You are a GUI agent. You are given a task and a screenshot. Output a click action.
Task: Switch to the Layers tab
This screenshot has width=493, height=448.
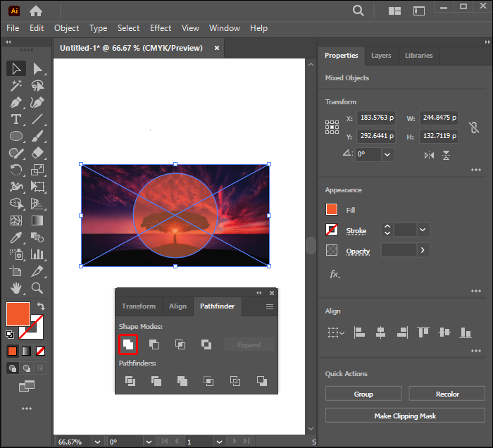pyautogui.click(x=381, y=56)
